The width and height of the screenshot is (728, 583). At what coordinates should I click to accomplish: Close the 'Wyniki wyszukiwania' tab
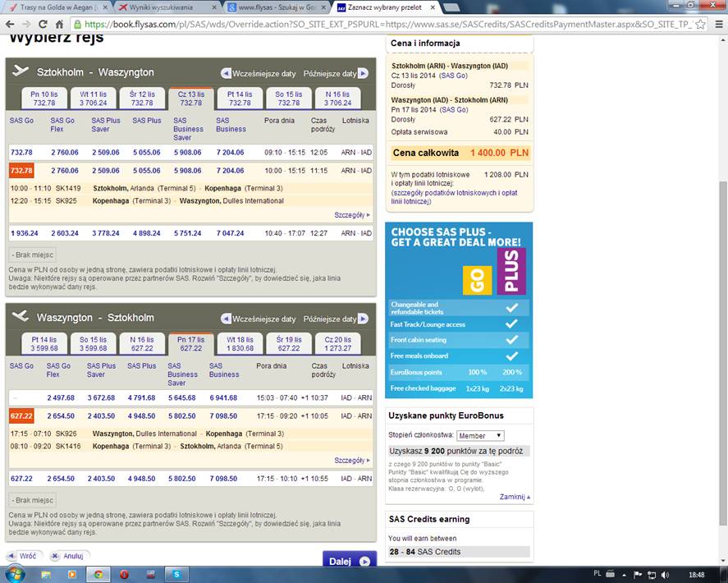(x=214, y=7)
